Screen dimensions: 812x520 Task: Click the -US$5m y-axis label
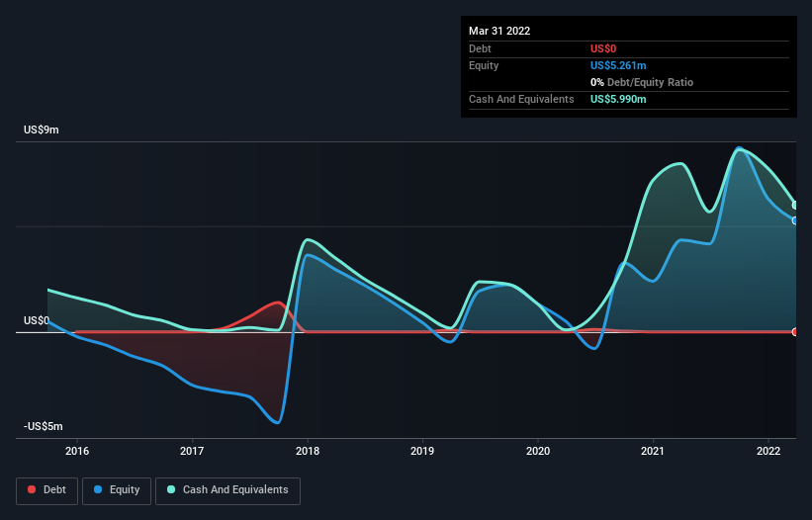click(x=43, y=426)
